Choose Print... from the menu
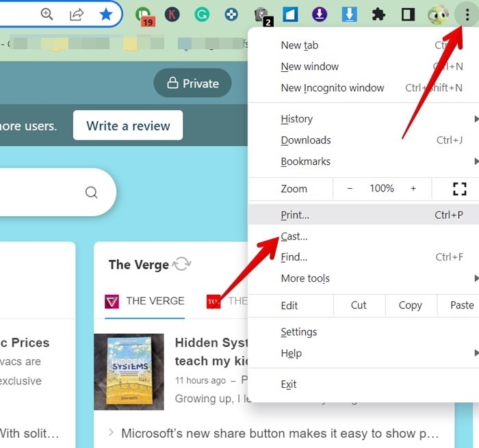This screenshot has width=479, height=448. [363, 215]
